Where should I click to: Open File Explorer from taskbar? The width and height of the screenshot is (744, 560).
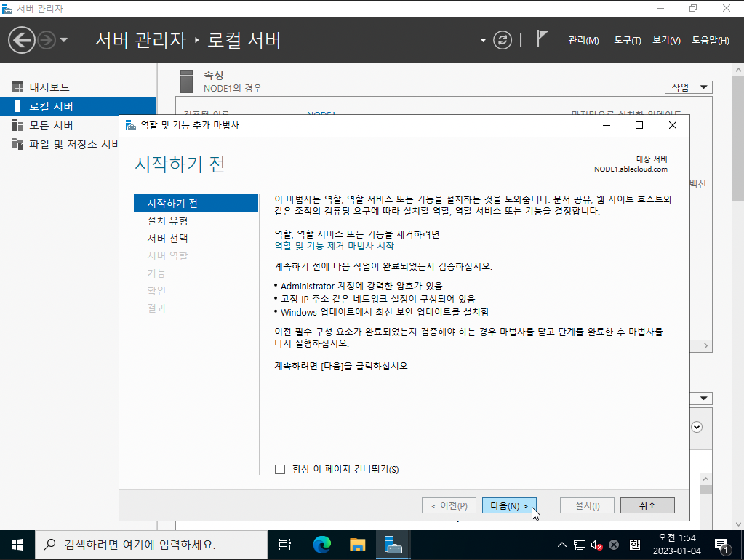[x=357, y=545]
